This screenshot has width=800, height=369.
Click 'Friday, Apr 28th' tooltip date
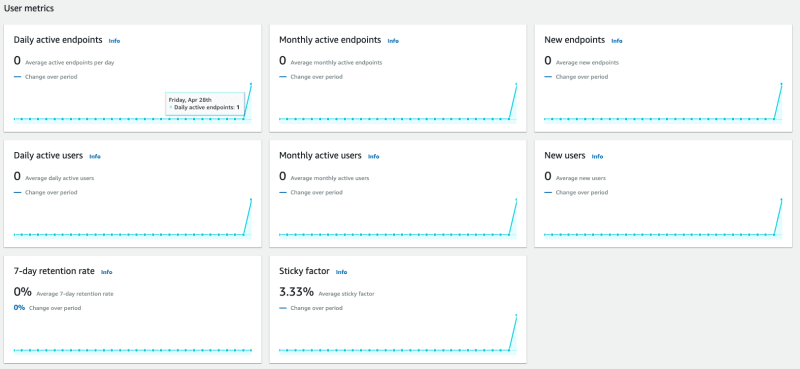190,100
